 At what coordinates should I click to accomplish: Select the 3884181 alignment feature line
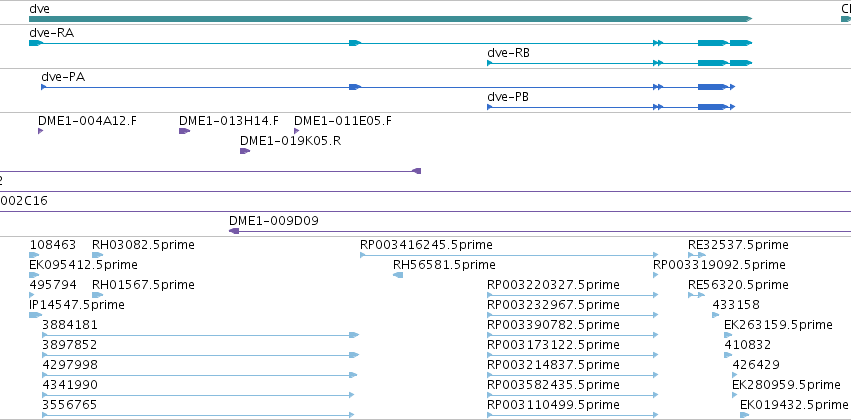(x=201, y=335)
